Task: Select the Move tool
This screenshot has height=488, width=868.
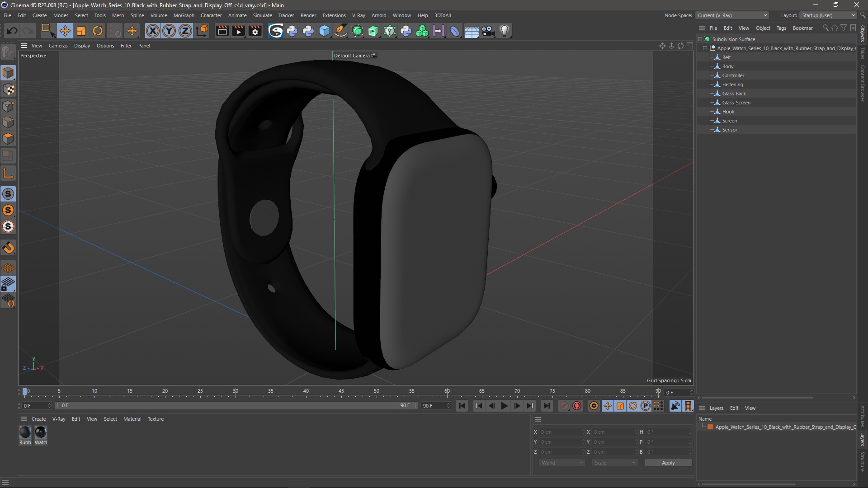Action: 65,31
